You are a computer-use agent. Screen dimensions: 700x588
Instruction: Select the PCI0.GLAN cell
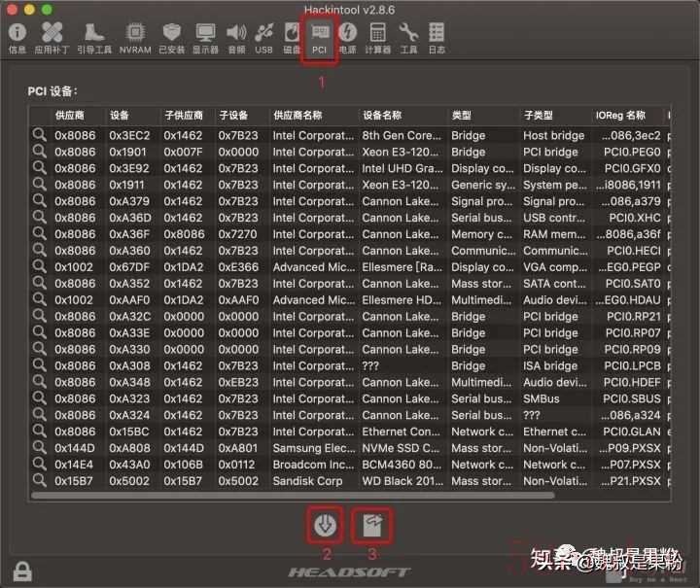(632, 432)
